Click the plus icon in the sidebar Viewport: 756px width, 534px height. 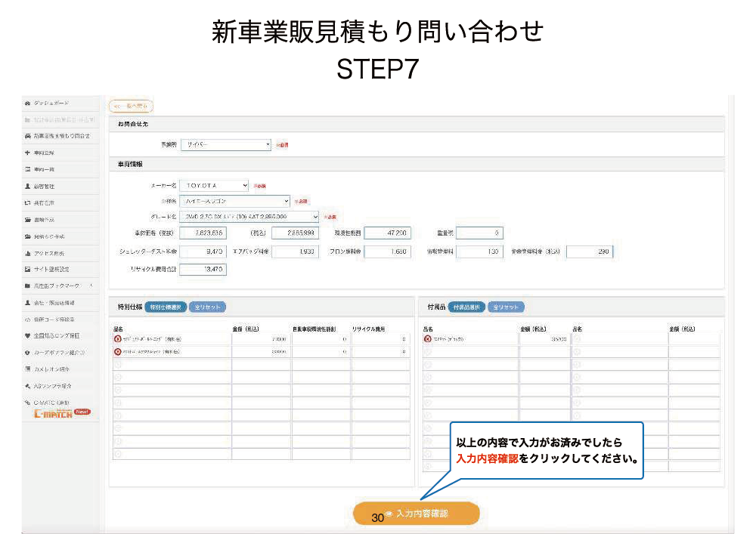(x=27, y=153)
